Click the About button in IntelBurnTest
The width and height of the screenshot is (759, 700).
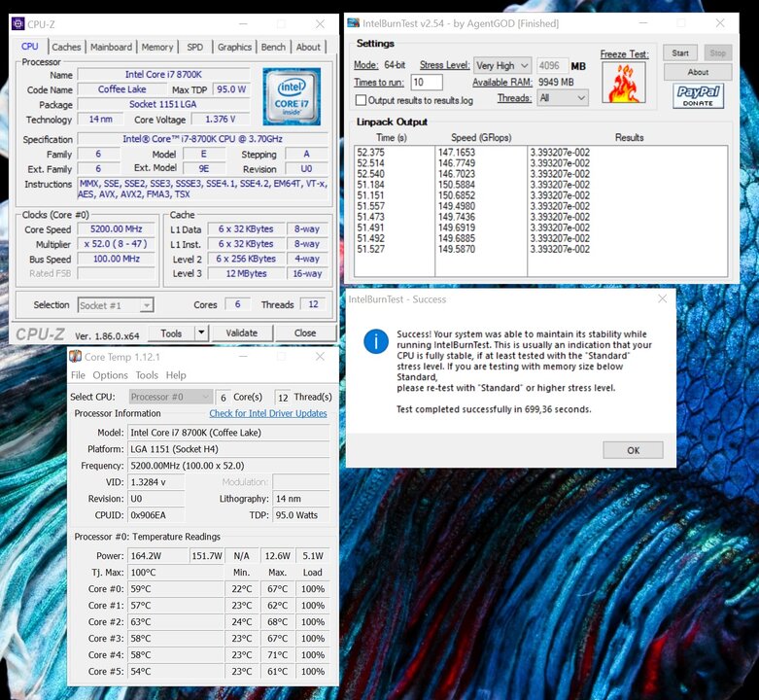click(698, 72)
